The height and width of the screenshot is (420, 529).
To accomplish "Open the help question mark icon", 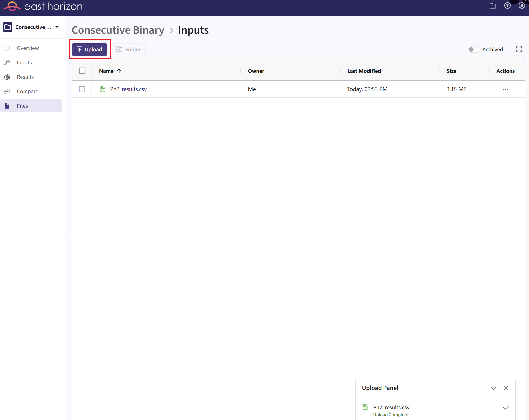I will (507, 6).
